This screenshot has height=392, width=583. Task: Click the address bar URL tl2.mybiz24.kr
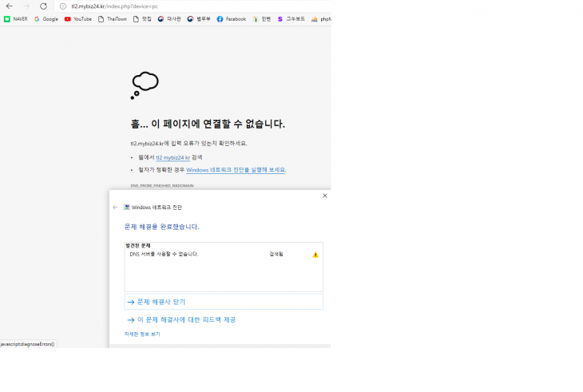(114, 6)
